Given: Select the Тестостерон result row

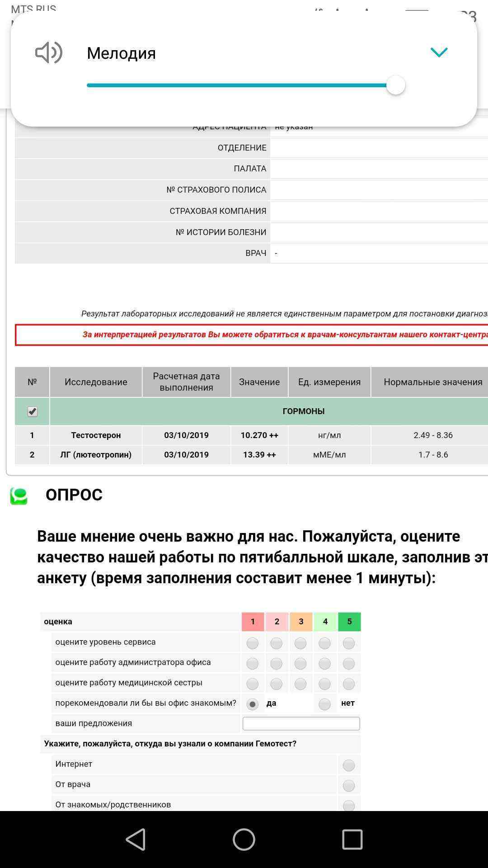Looking at the screenshot, I should tap(96, 435).
